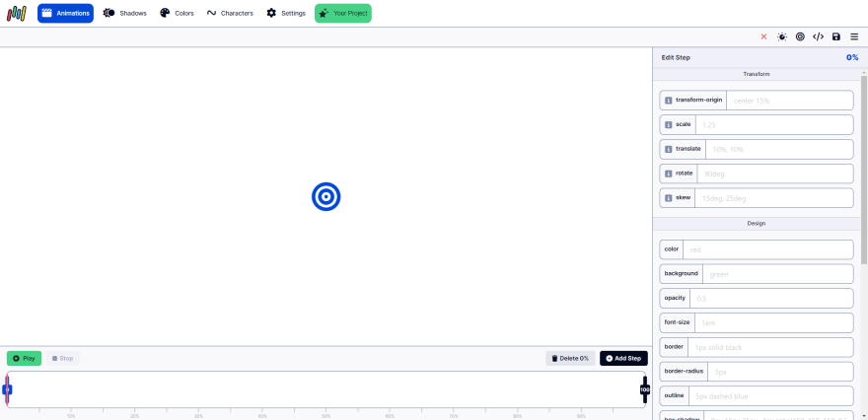
Task: Click the Design section header
Action: pos(757,223)
